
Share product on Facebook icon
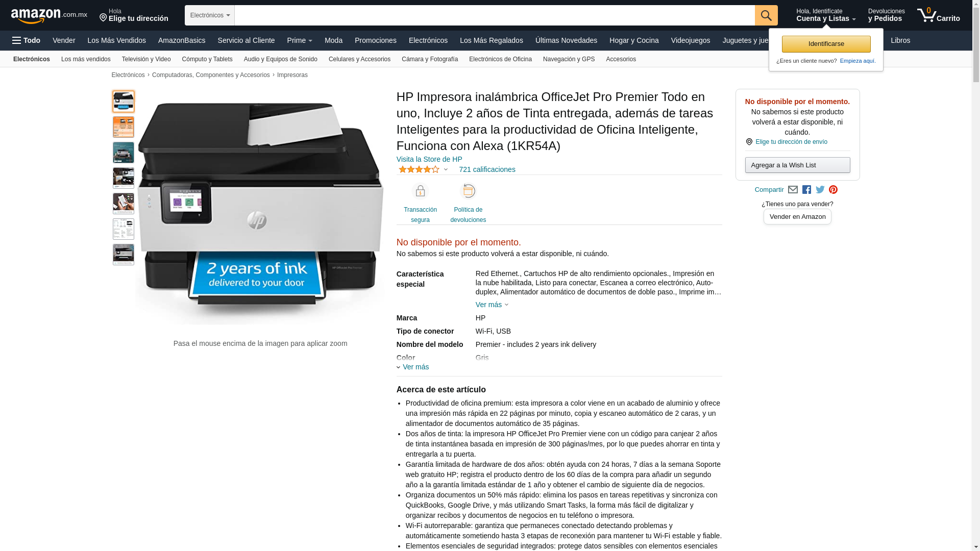coord(806,190)
